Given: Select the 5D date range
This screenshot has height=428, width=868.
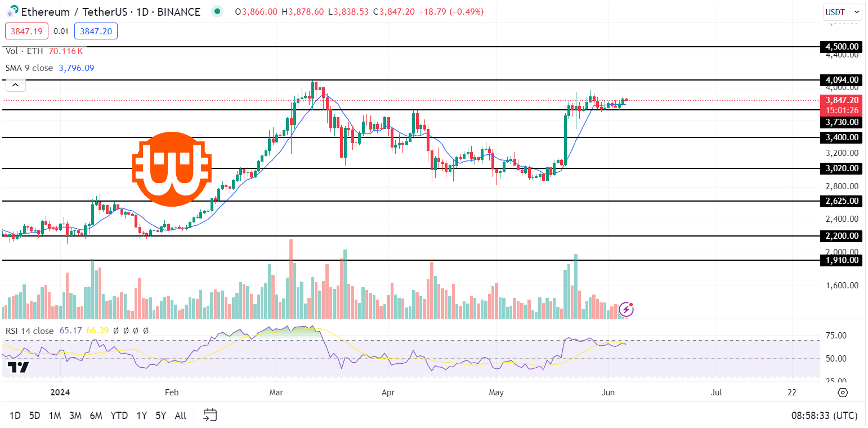Looking at the screenshot, I should click(x=34, y=416).
